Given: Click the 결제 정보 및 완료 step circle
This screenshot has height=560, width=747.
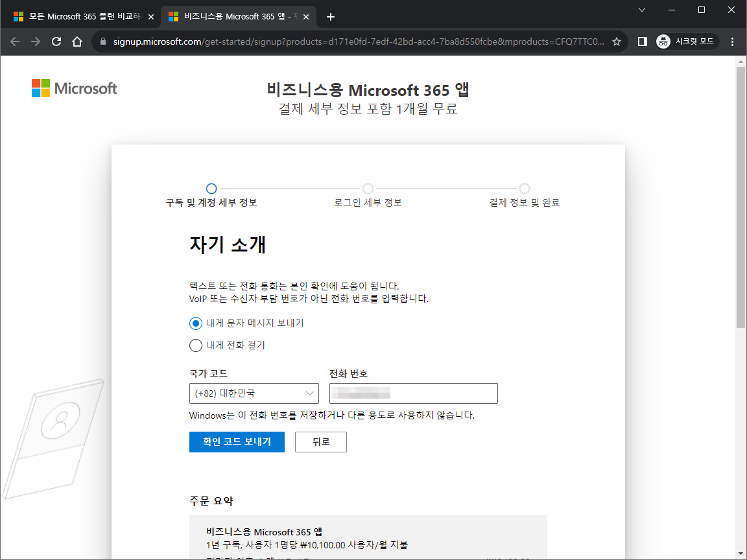Looking at the screenshot, I should [x=524, y=189].
